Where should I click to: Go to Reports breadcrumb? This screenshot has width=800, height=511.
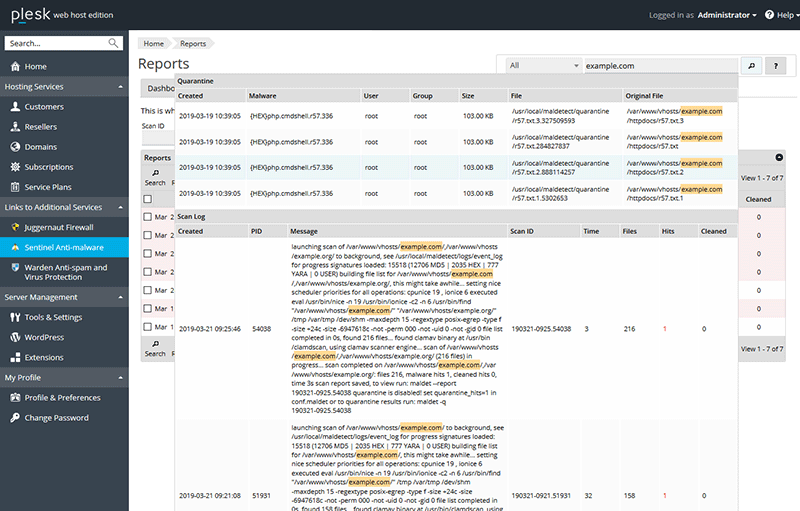[193, 43]
